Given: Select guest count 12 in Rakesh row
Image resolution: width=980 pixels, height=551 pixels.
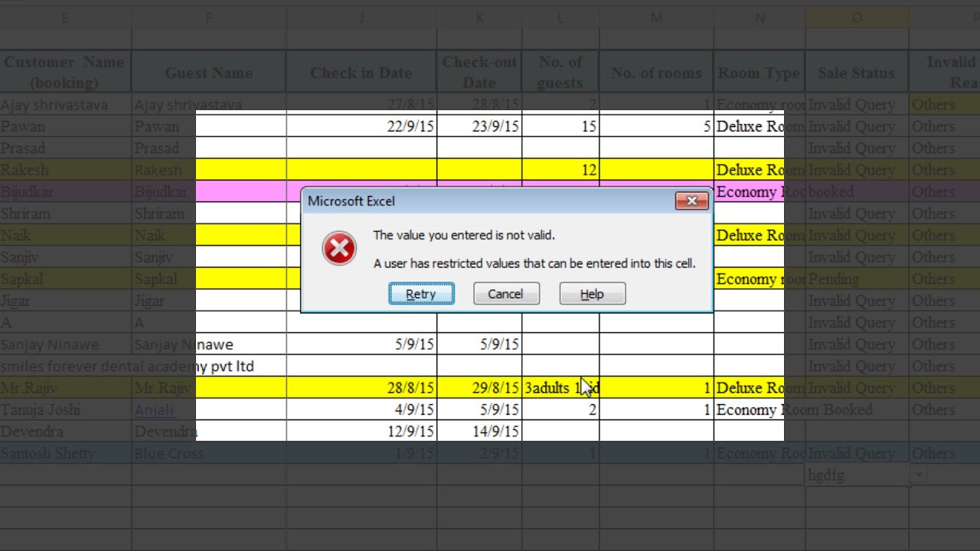Looking at the screenshot, I should [x=560, y=170].
